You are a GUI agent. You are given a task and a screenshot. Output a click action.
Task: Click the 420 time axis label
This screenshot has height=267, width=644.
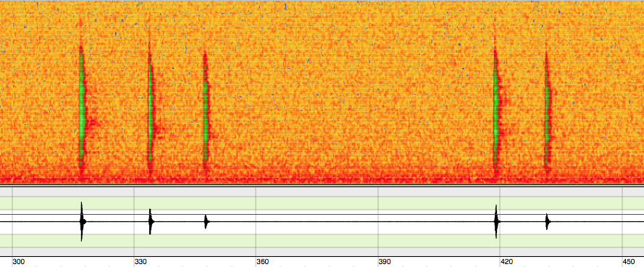(x=507, y=262)
